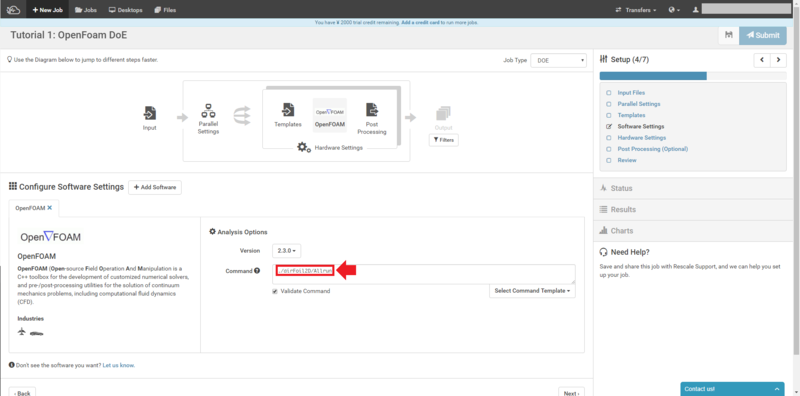Select Software Settings in setup list
This screenshot has width=800, height=396.
[641, 127]
